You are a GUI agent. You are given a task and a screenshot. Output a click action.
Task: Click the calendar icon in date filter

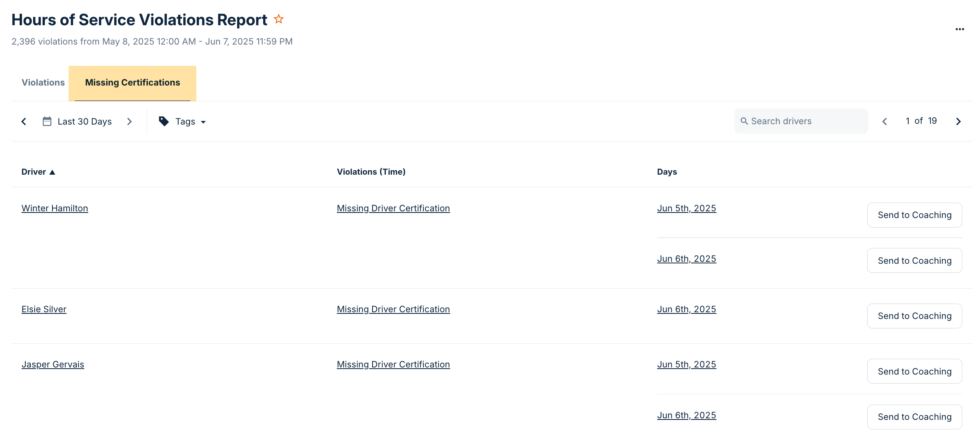click(47, 121)
